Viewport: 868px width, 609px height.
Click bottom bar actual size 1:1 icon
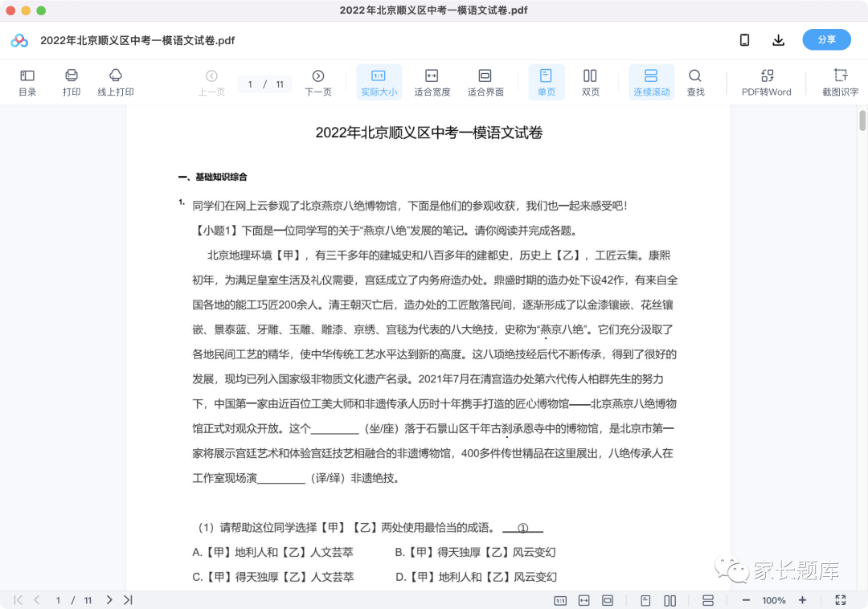tap(560, 601)
